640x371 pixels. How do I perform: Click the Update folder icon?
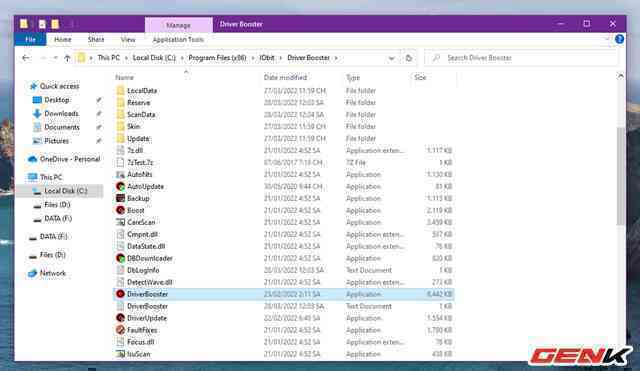pyautogui.click(x=120, y=138)
